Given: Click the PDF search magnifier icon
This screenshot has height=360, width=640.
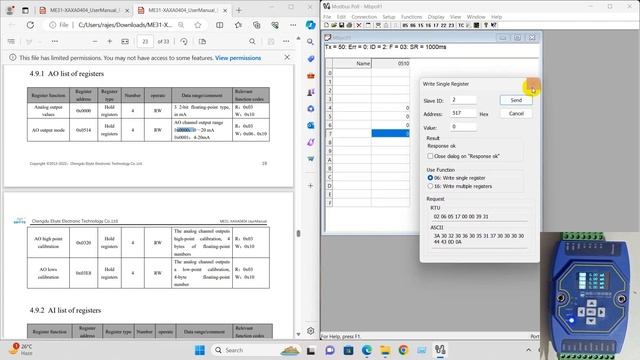Looking at the screenshot, I should pos(252,42).
